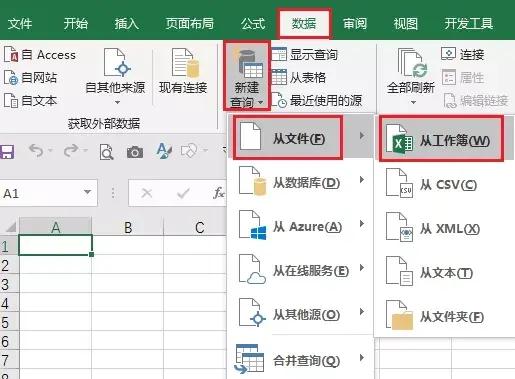Choose 合并查询(Q) menu item
Screen dimensions: 515x379
pos(300,359)
